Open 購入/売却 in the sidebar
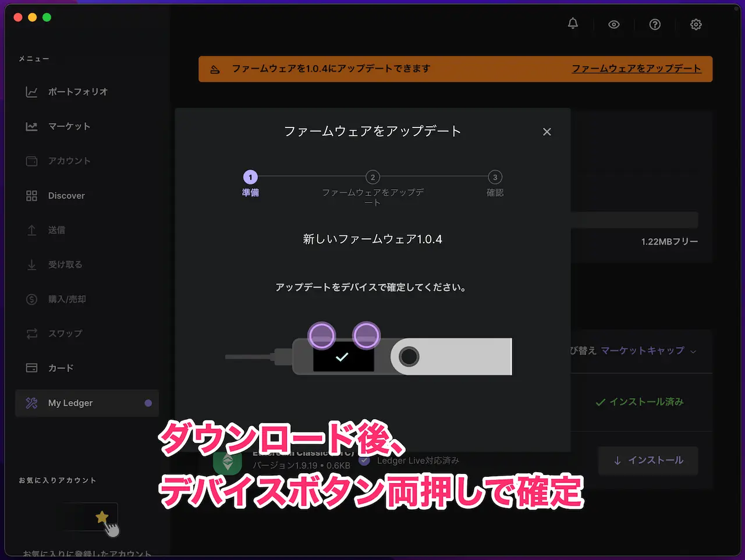Image resolution: width=745 pixels, height=560 pixels. click(x=67, y=299)
